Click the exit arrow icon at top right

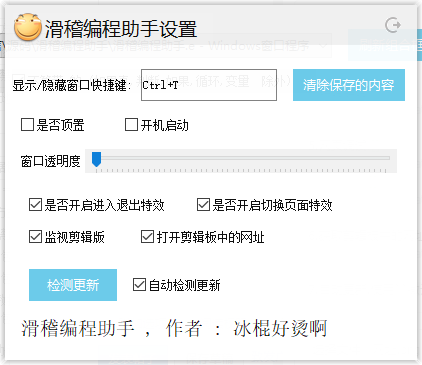[393, 25]
